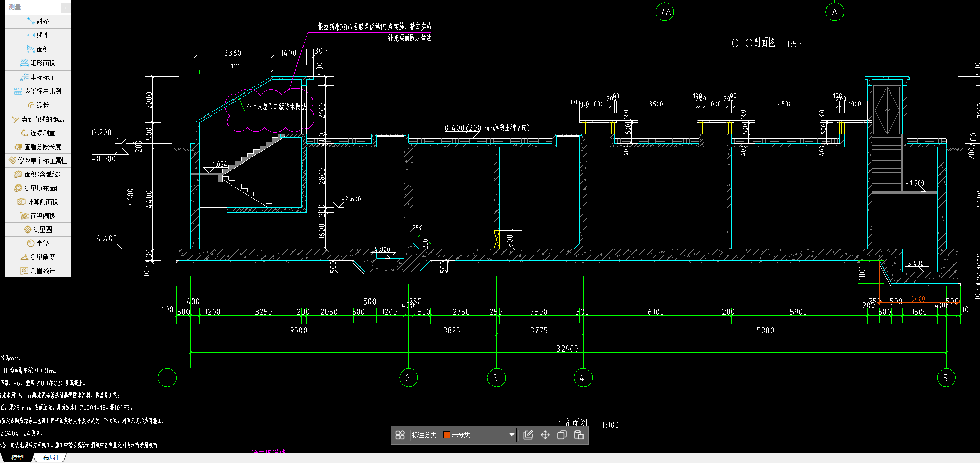Click the 32900 overall dimension text
980x463 pixels.
pos(568,349)
